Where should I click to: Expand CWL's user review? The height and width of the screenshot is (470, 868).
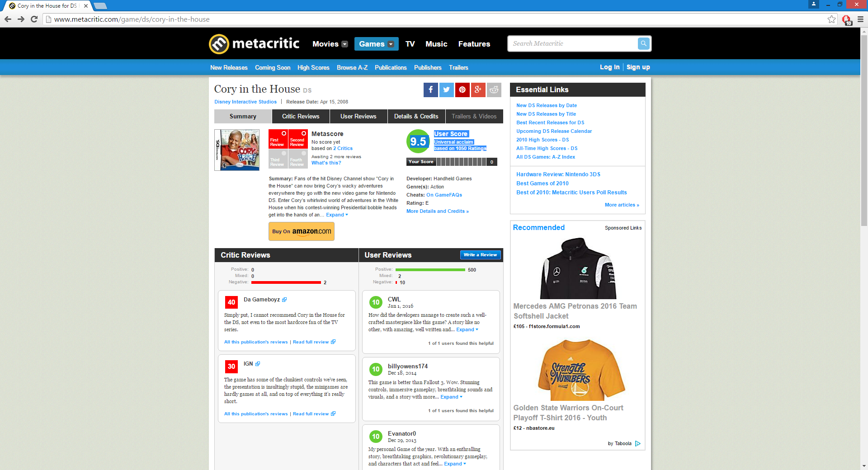pyautogui.click(x=467, y=330)
